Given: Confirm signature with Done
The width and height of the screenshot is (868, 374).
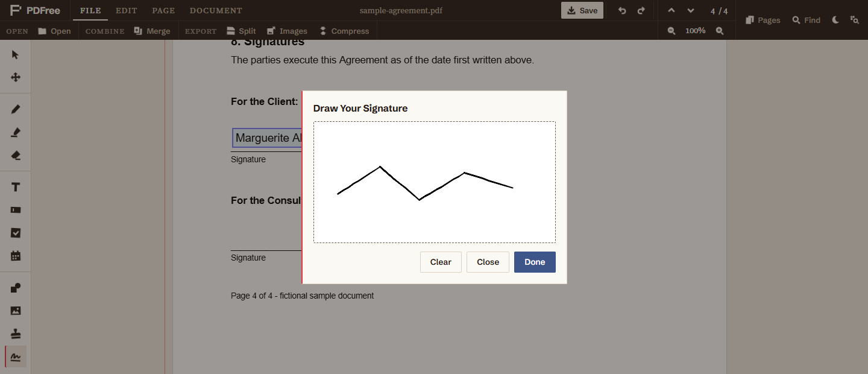Looking at the screenshot, I should (x=535, y=262).
